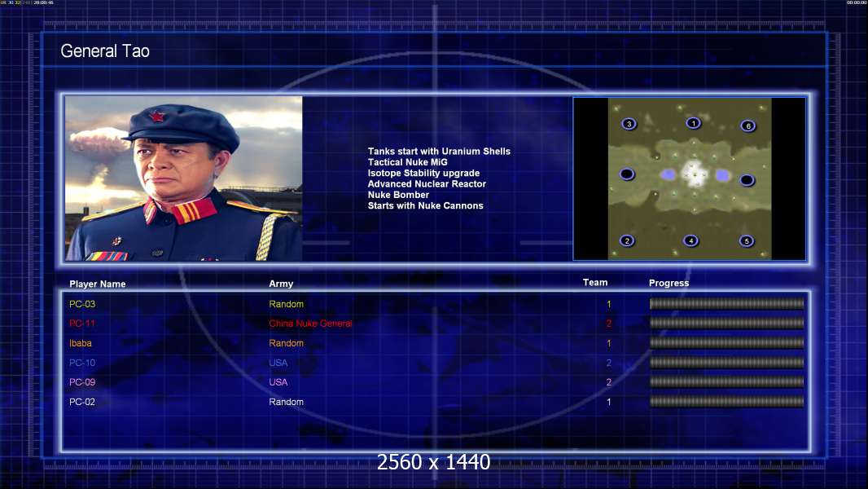Click team number in Ibaba row
868x489 pixels.
point(609,343)
